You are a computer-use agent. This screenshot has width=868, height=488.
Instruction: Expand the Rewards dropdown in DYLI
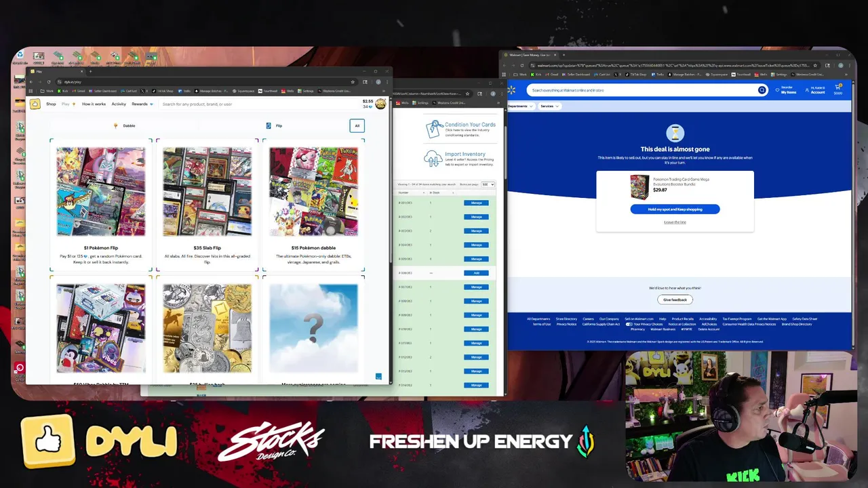pyautogui.click(x=142, y=104)
